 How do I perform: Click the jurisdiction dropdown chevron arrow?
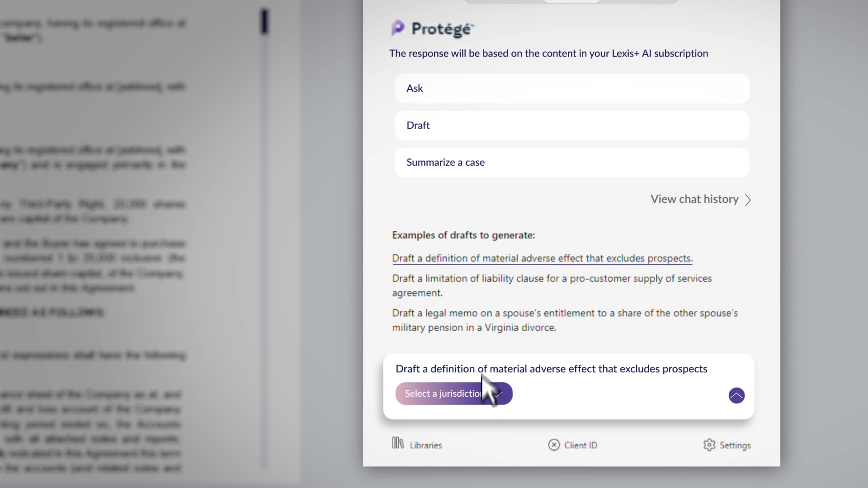tap(499, 394)
